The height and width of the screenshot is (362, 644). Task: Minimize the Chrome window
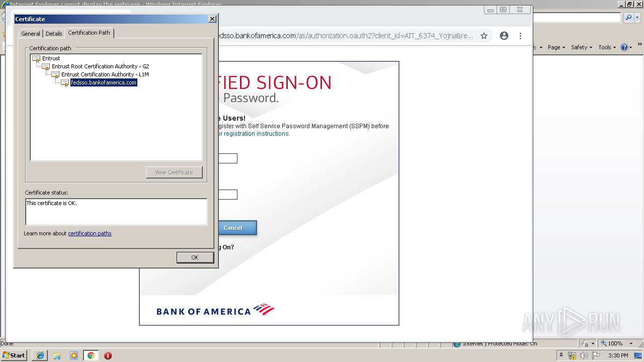tap(491, 10)
